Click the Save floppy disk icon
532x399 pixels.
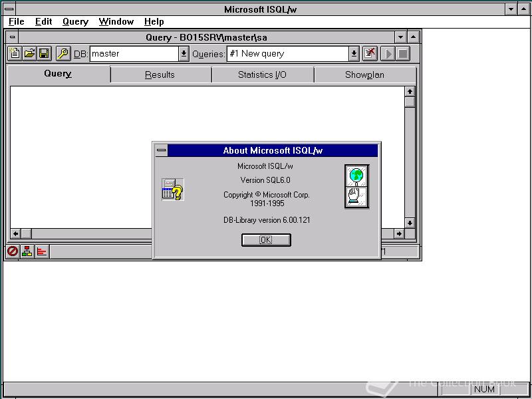45,54
